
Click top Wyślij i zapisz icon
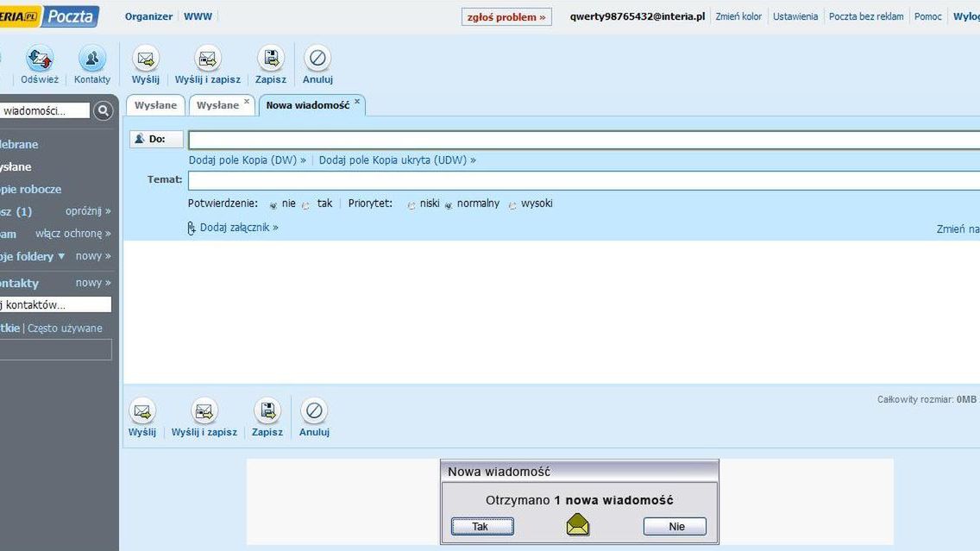tap(208, 59)
